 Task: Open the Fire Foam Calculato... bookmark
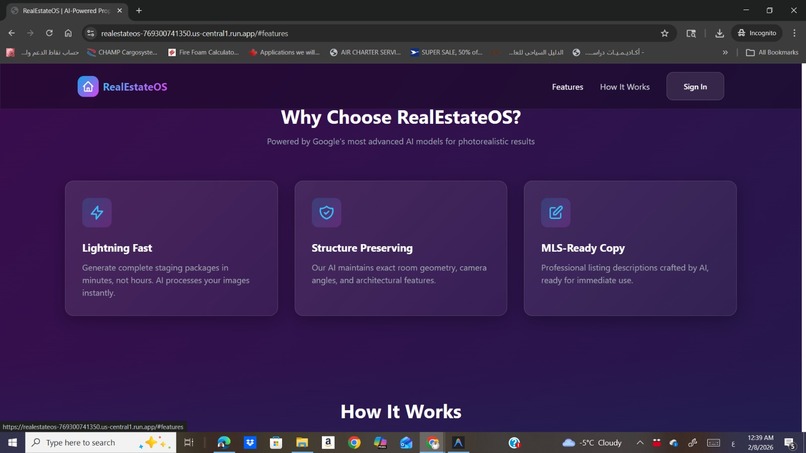204,52
